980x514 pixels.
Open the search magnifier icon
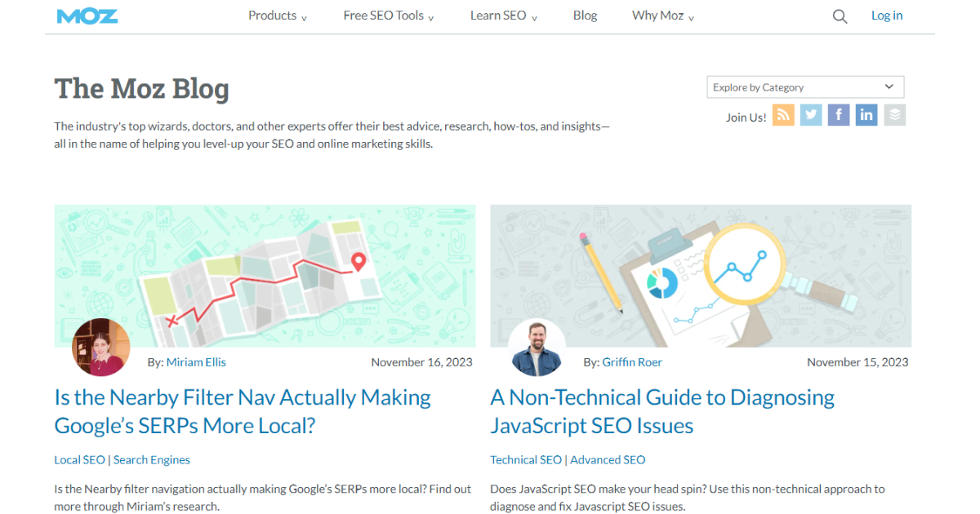[840, 16]
